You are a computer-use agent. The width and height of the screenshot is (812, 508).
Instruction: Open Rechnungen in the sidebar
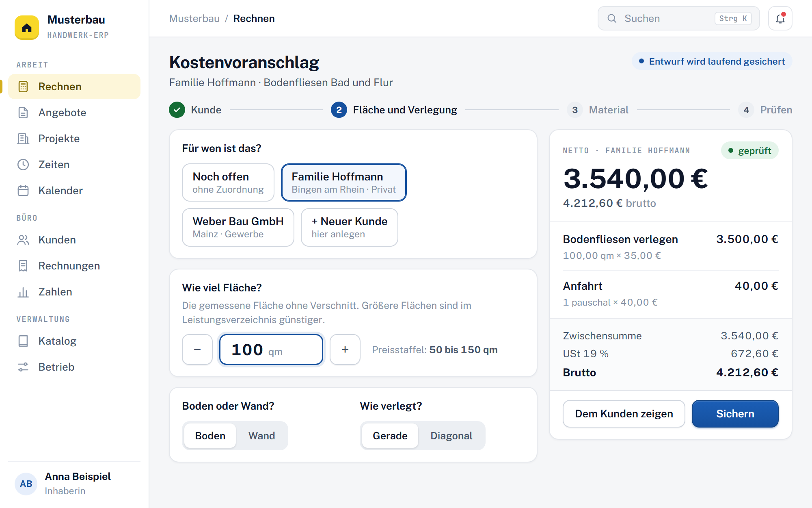tap(74, 266)
